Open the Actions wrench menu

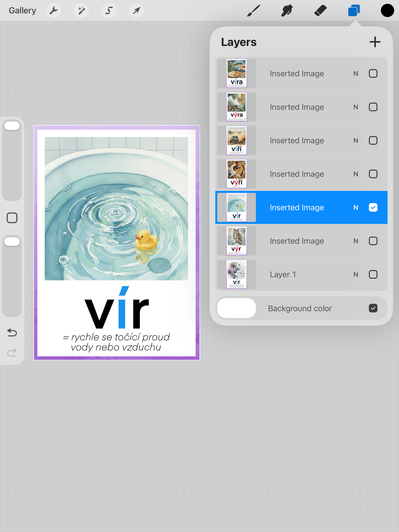(x=53, y=11)
